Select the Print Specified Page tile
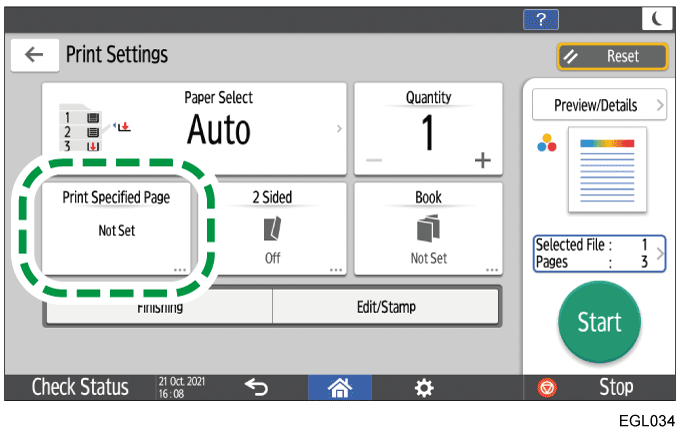The image size is (679, 431). pyautogui.click(x=116, y=228)
